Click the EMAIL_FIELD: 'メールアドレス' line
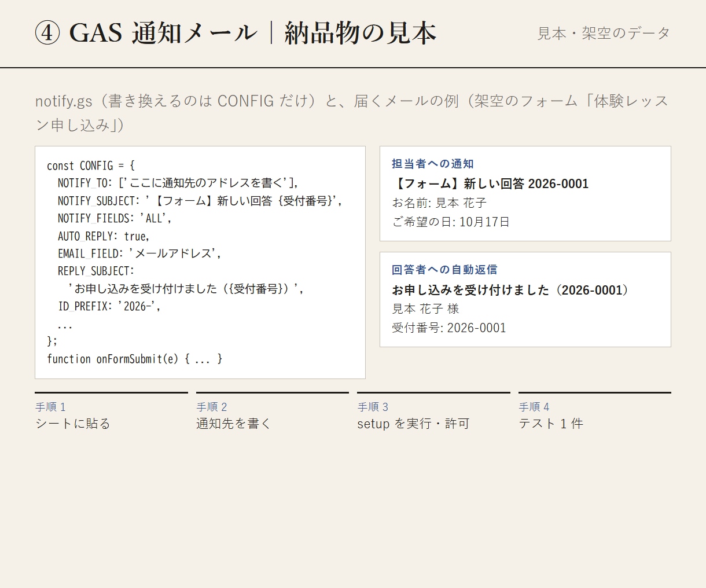Viewport: 706px width, 588px height. [139, 253]
